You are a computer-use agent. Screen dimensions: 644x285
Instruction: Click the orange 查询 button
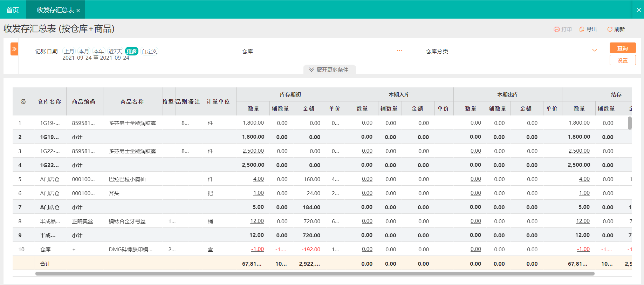622,48
